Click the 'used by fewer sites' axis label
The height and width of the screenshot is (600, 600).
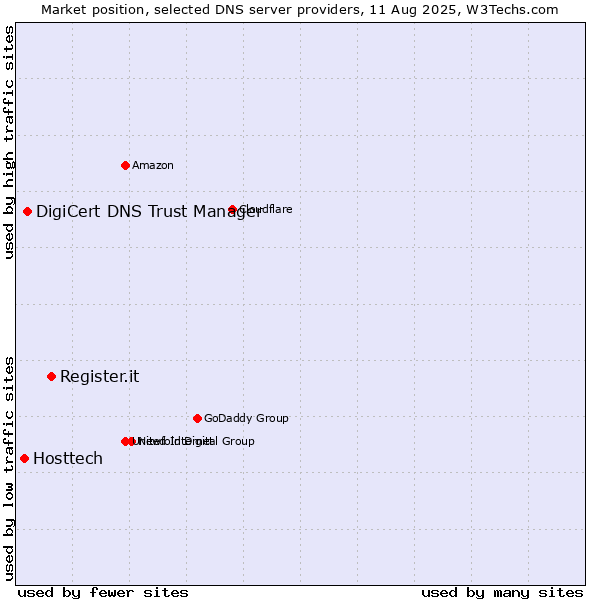103,593
